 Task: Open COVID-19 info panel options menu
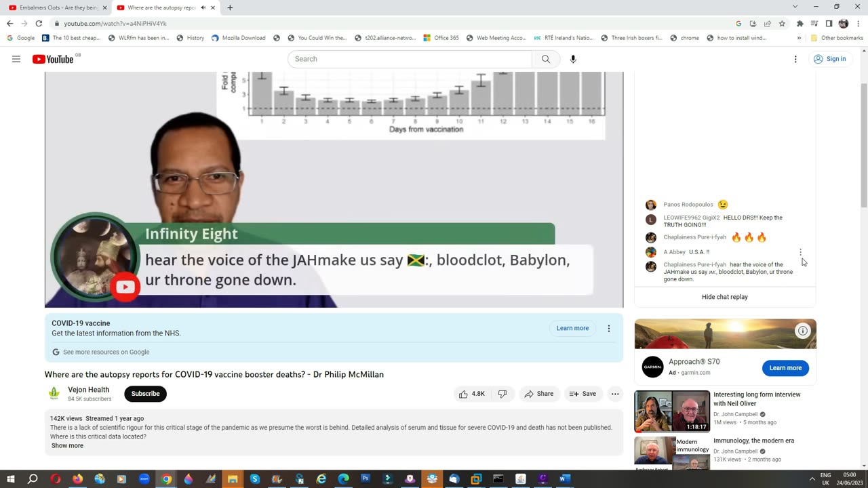click(609, 328)
